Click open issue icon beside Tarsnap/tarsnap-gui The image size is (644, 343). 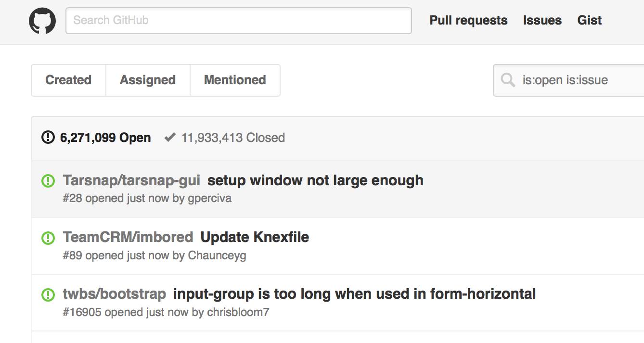(x=48, y=181)
